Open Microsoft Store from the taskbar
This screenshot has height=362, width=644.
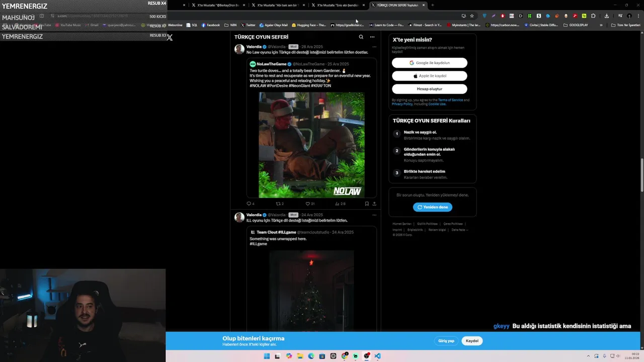click(x=322, y=356)
